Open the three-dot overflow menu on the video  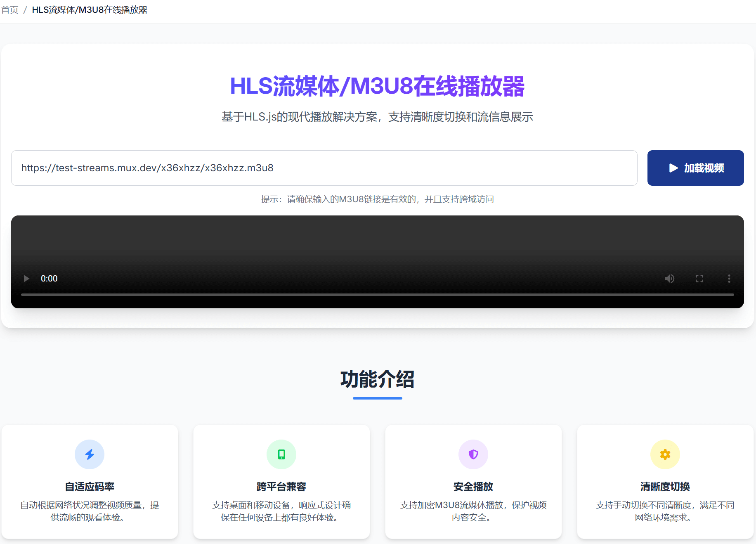tap(729, 279)
